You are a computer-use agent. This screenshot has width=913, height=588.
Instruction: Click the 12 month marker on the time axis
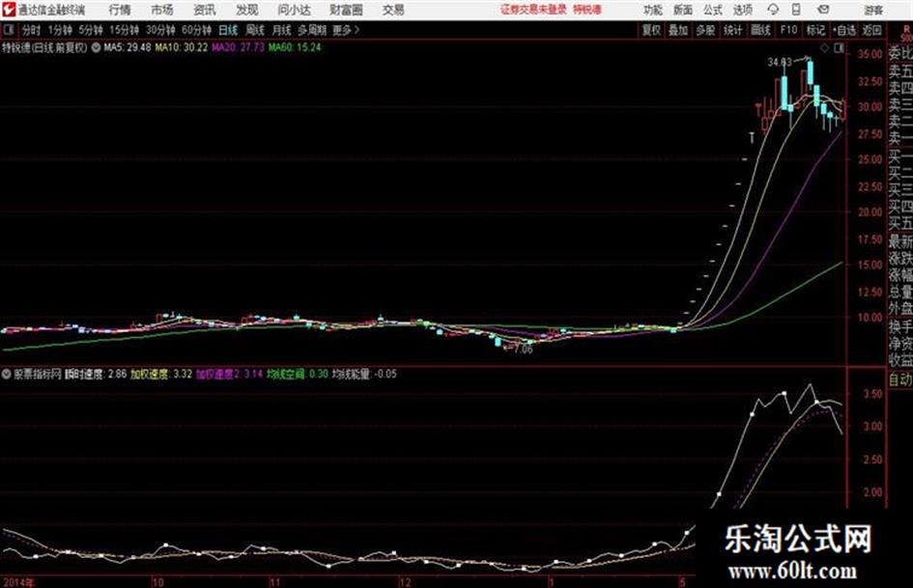[405, 582]
